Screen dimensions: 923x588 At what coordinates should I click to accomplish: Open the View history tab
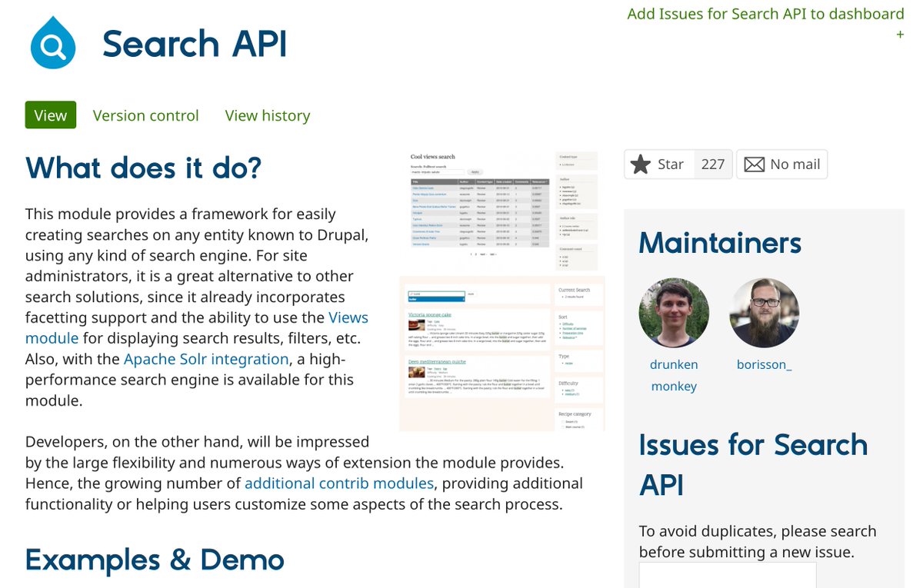coord(268,115)
